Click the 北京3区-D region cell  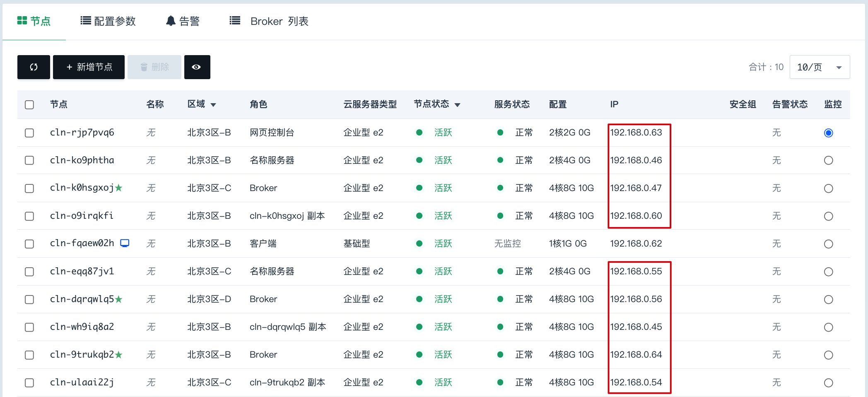(209, 299)
